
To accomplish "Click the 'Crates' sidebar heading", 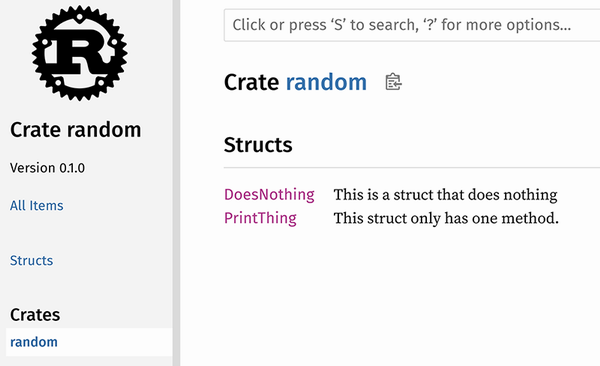I will pos(35,315).
